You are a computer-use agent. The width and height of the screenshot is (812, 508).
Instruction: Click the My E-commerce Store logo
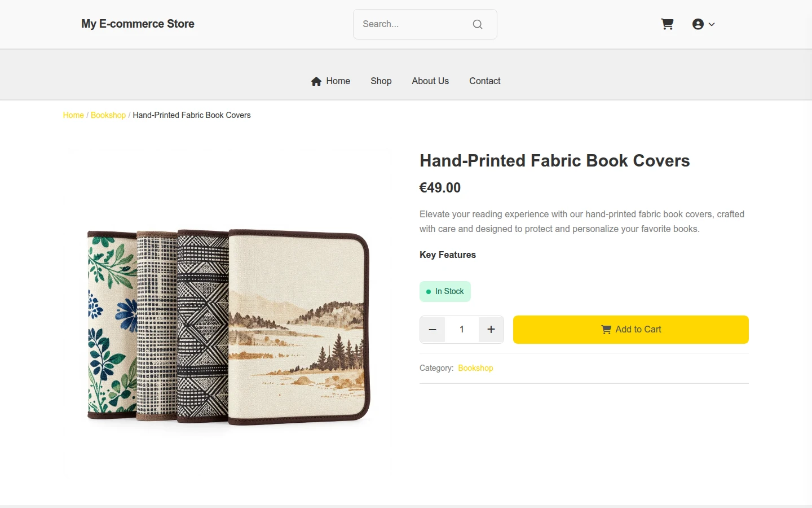(138, 24)
